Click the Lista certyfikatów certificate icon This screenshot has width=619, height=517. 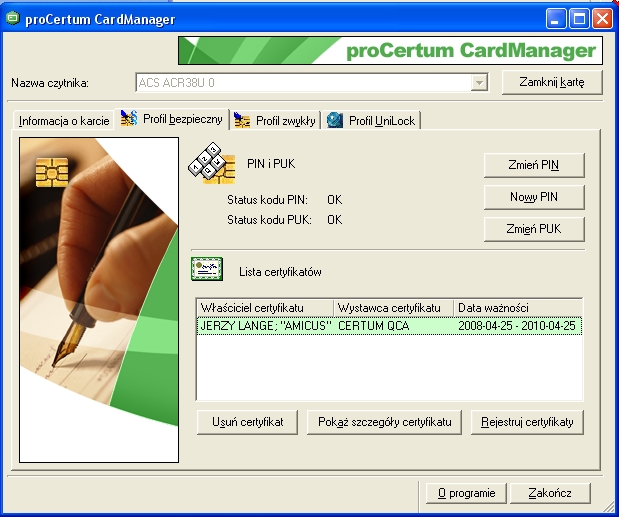point(205,270)
